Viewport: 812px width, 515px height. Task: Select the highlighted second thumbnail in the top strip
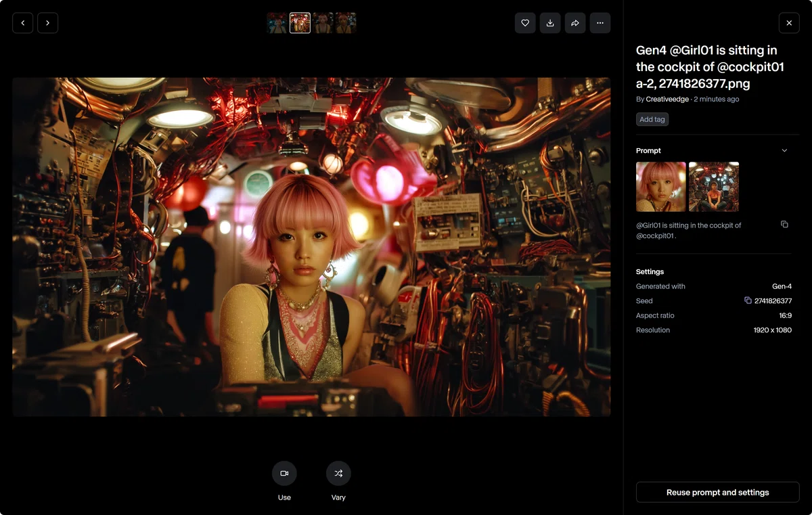[x=300, y=23]
